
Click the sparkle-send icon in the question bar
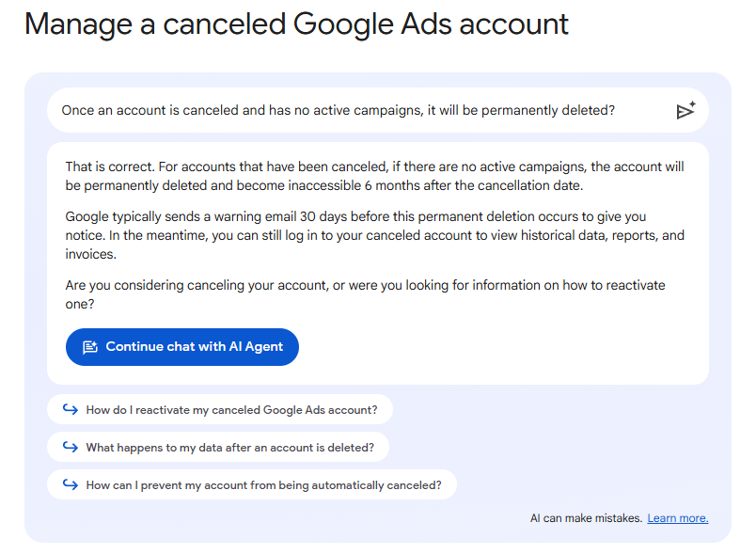686,110
